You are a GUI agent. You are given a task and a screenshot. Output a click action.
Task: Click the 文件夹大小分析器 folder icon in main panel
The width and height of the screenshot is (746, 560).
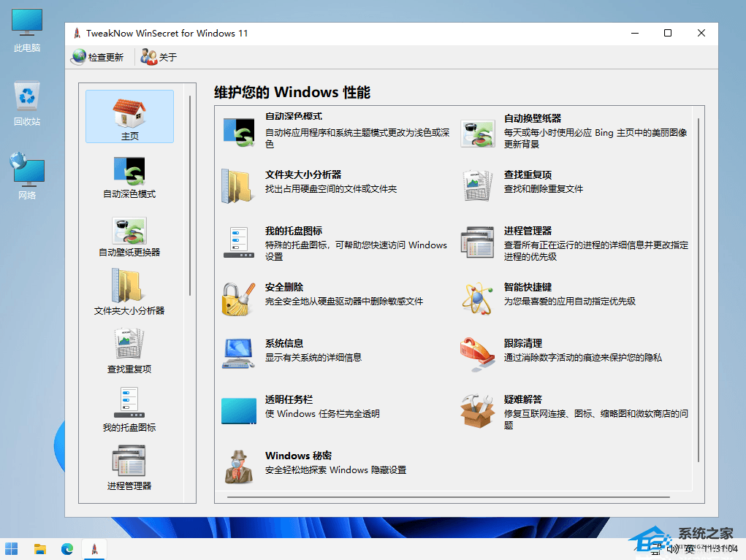[237, 186]
